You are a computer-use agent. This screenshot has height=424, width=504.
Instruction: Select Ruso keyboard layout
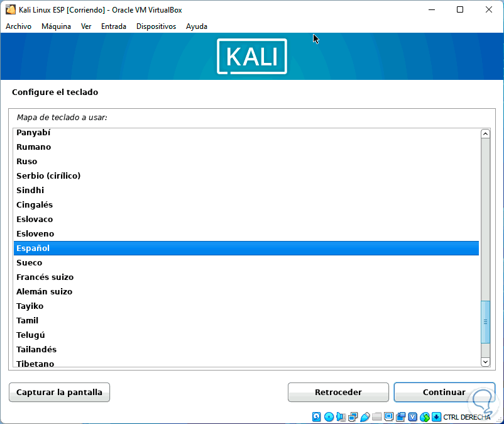point(246,162)
